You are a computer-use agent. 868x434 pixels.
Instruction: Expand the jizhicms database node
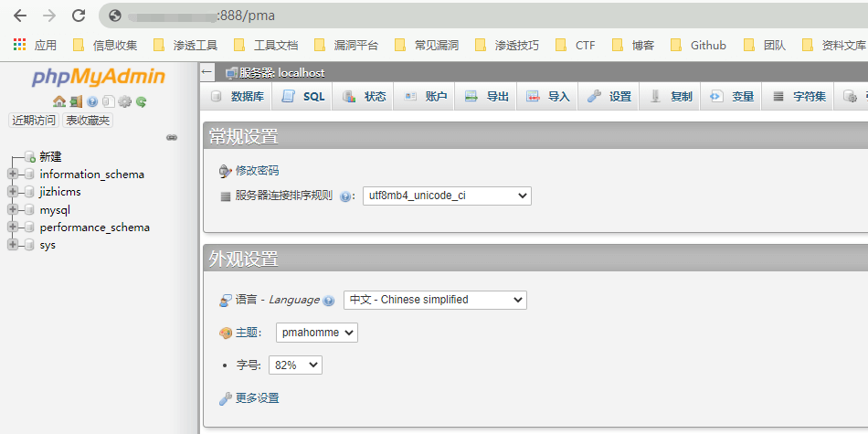point(12,192)
